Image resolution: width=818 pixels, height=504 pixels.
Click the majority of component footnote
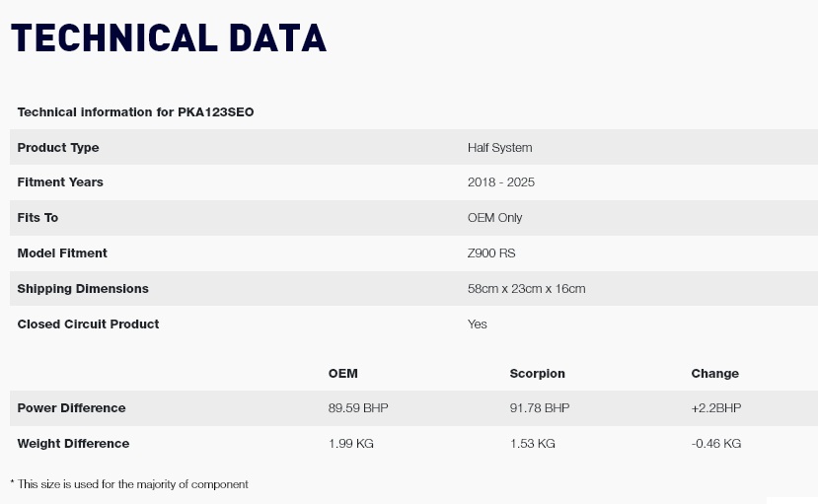point(129,484)
